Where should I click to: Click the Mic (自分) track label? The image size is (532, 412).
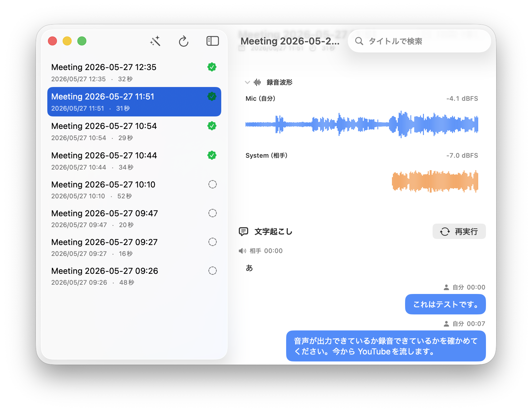(x=261, y=99)
